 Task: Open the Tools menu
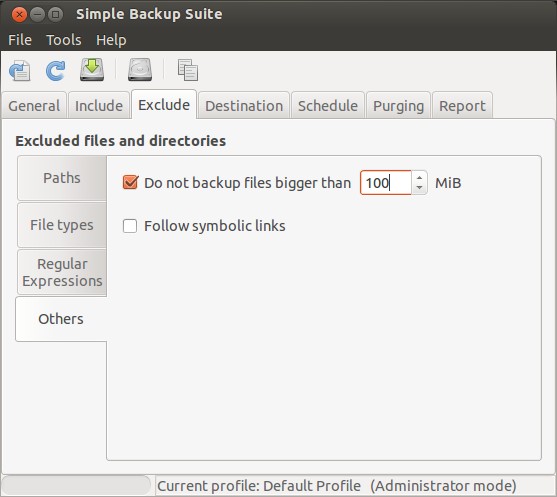(64, 40)
